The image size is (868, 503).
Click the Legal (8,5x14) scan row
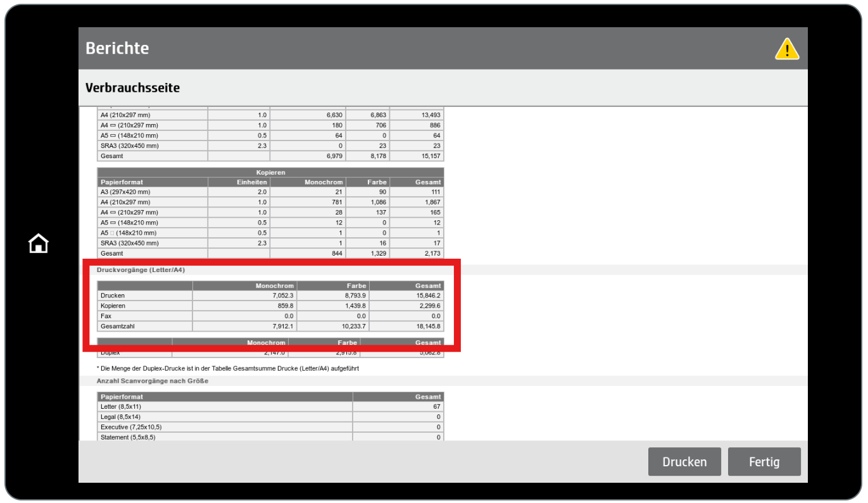[120, 416]
